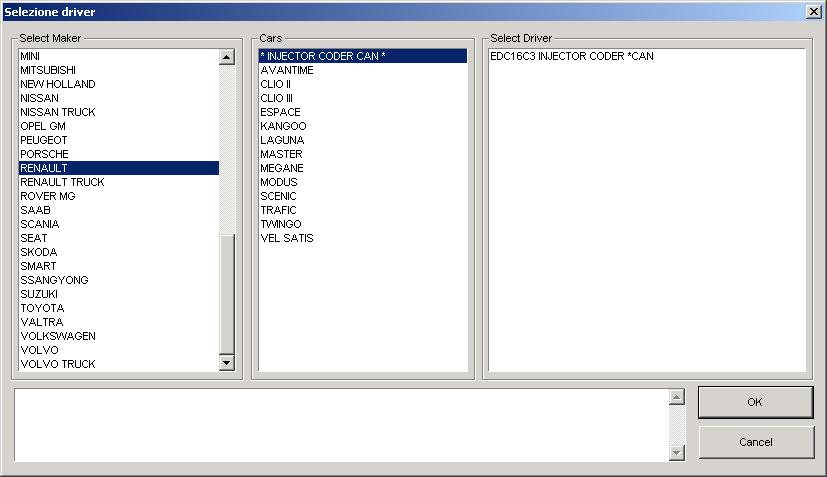Select AVANTIME in the Cars list

point(363,70)
